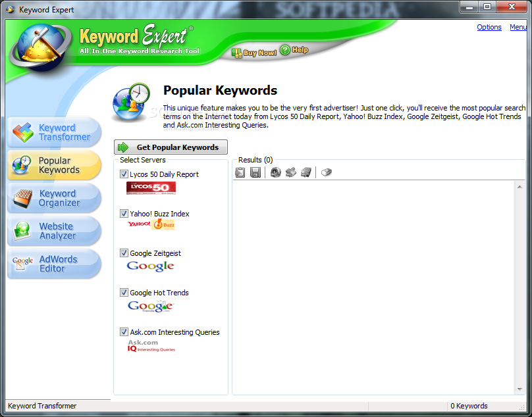
Task: Click the globe send-to icon in results toolbar
Action: (275, 172)
